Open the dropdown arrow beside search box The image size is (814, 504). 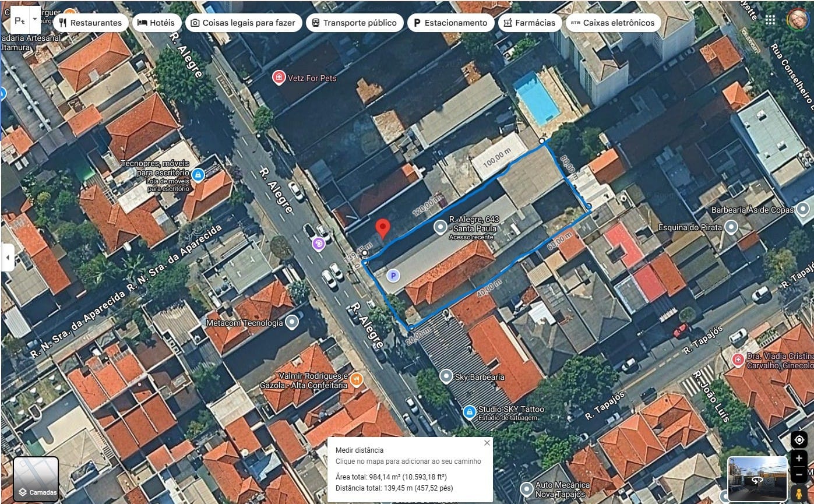coord(35,19)
